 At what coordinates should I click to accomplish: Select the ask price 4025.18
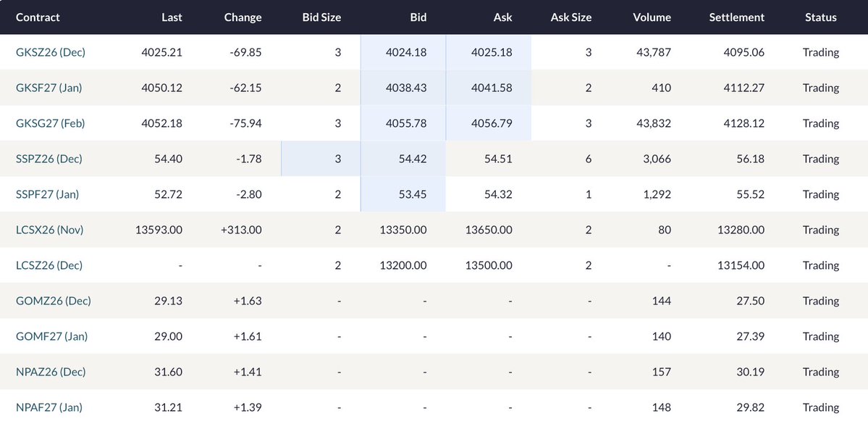(492, 52)
